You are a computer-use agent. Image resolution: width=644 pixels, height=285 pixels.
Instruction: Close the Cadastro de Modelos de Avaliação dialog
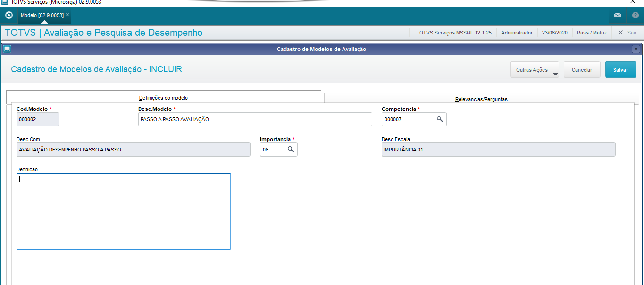click(636, 49)
